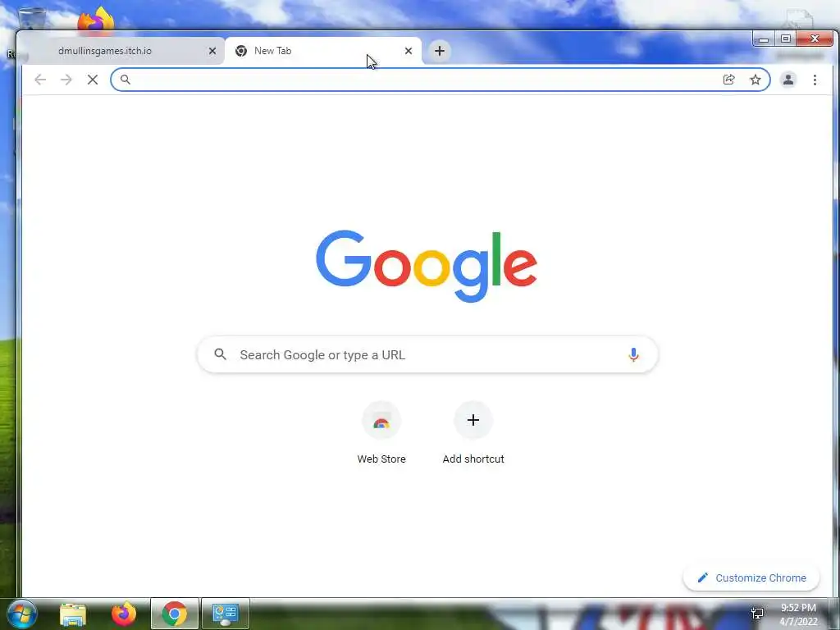
Task: Click the Add shortcut button
Action: tap(473, 432)
